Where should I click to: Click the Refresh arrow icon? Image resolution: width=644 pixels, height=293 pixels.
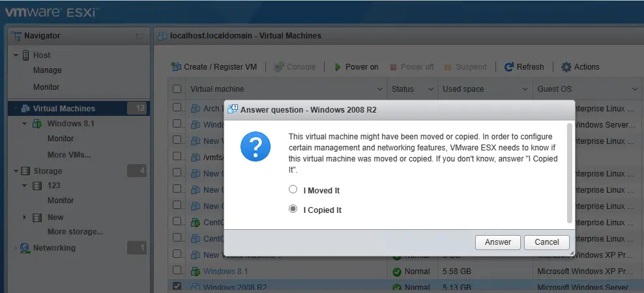tap(509, 67)
